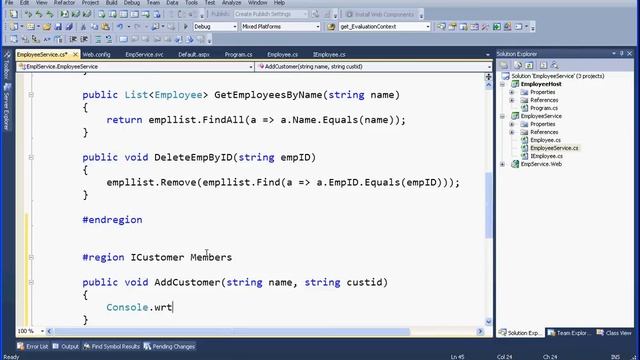Click the Save All icon
Image resolution: width=640 pixels, height=360 pixels.
click(69, 27)
